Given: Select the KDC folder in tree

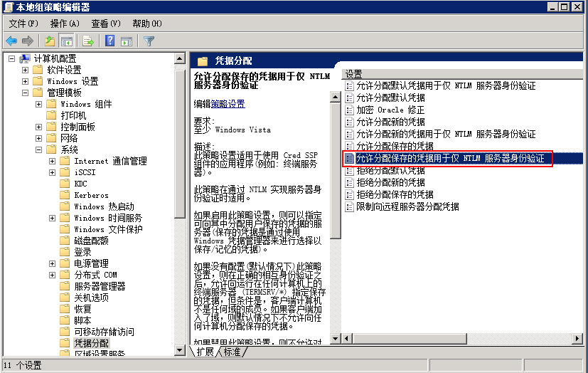Looking at the screenshot, I should click(x=80, y=184).
